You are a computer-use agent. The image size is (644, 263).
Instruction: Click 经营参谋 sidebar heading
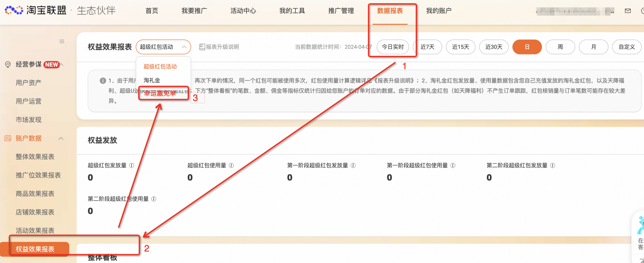(x=29, y=65)
